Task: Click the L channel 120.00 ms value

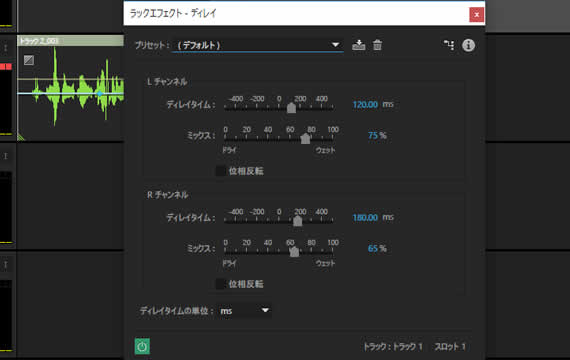Action: (365, 105)
